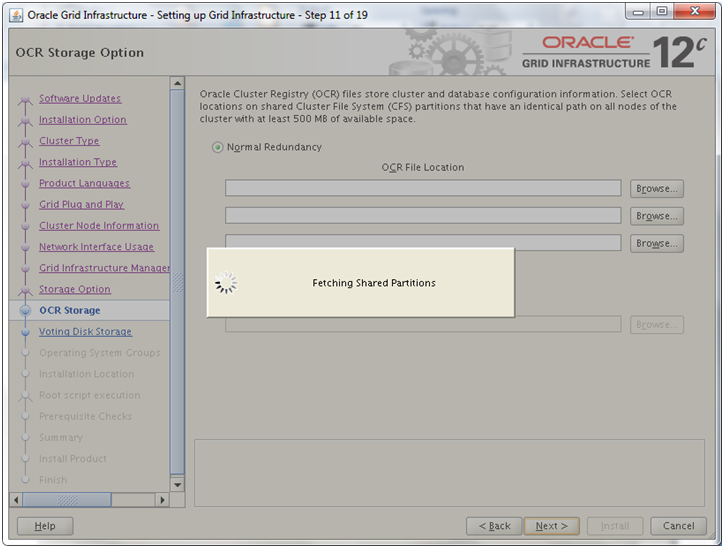This screenshot has height=548, width=724.
Task: Click the step list scroll up arrow
Action: click(x=177, y=83)
